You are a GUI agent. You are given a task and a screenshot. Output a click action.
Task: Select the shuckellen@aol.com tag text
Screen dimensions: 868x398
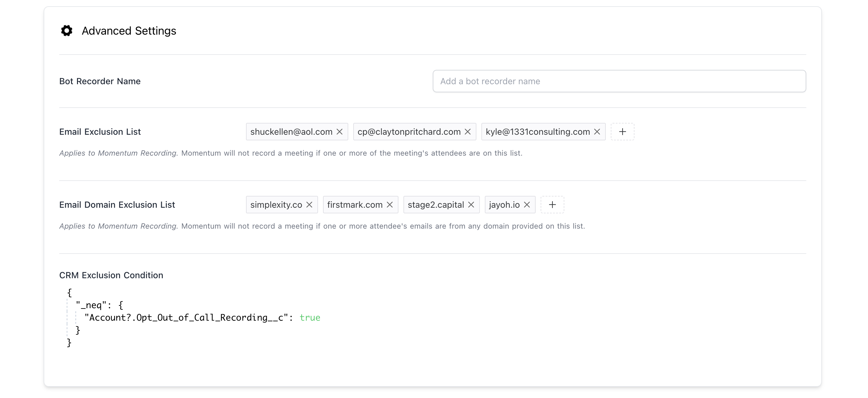point(291,132)
